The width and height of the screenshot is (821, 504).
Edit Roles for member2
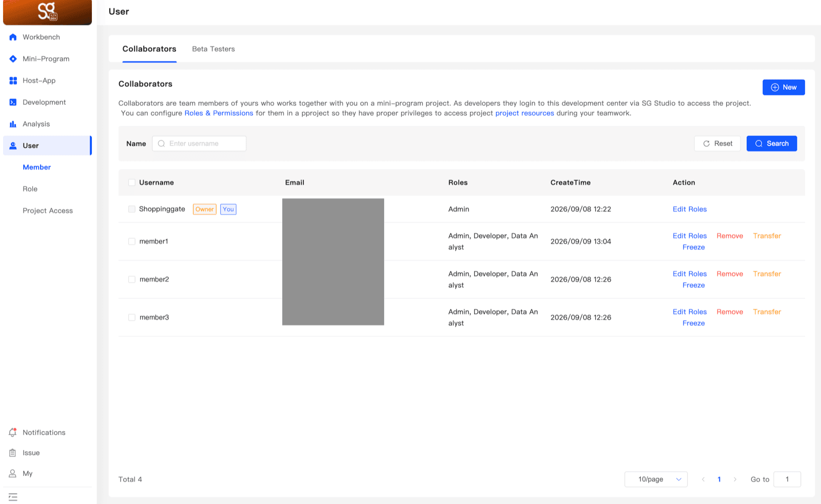tap(690, 274)
